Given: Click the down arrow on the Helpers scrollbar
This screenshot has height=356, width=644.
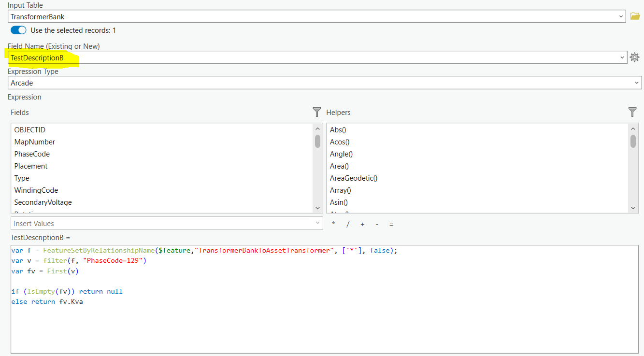Looking at the screenshot, I should [x=633, y=208].
